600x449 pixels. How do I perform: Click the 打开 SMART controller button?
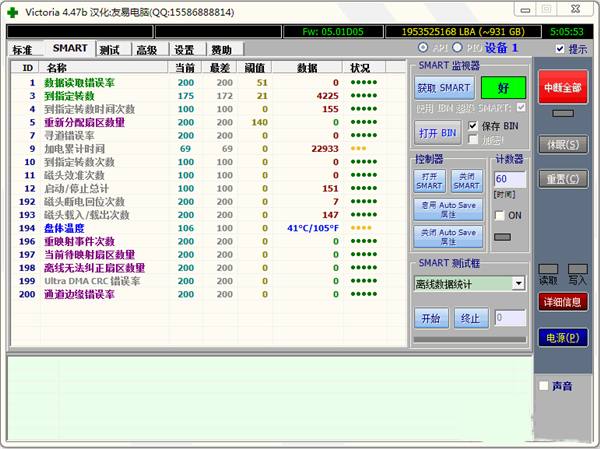(429, 180)
